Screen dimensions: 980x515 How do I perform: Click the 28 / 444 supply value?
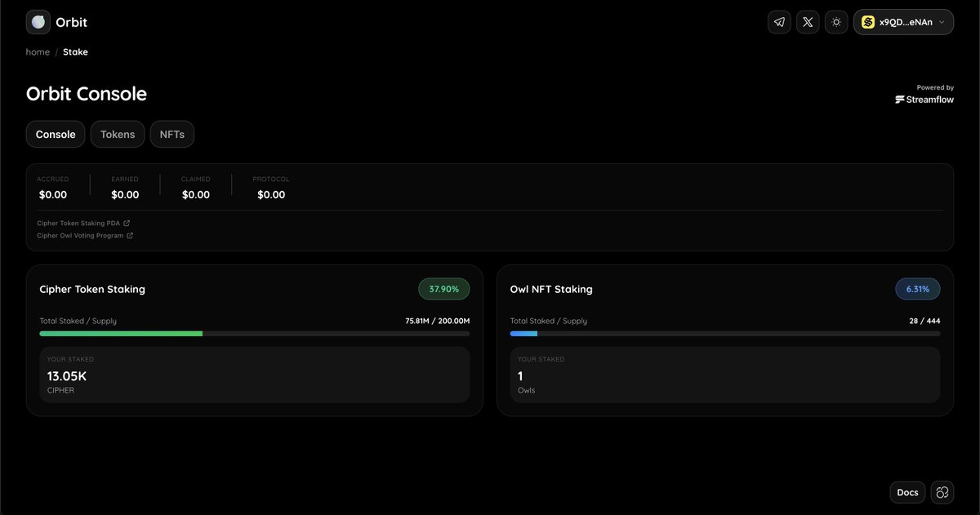pos(924,321)
